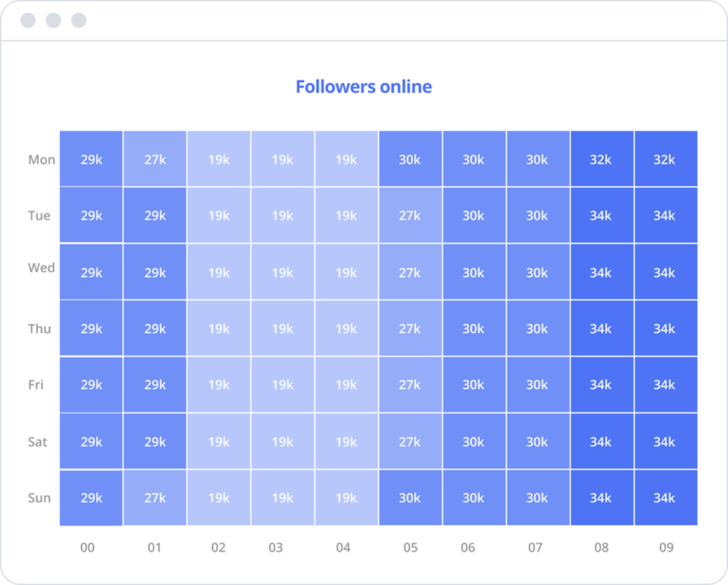Click the Thu row label
The height and width of the screenshot is (585, 728).
click(x=39, y=329)
